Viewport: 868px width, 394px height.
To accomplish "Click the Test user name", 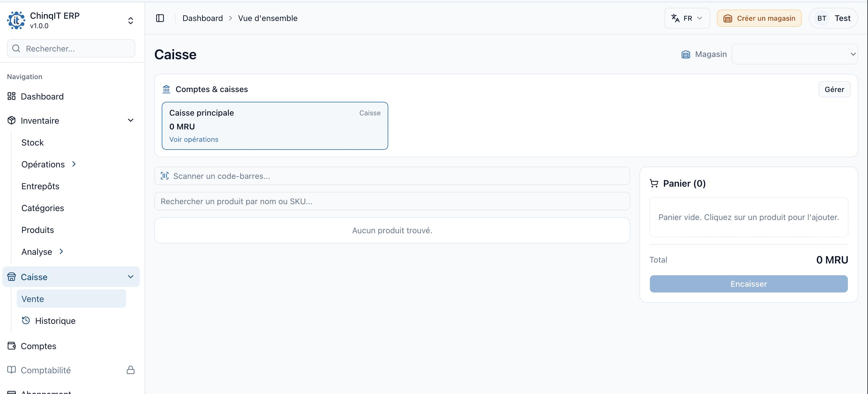I will (x=842, y=18).
